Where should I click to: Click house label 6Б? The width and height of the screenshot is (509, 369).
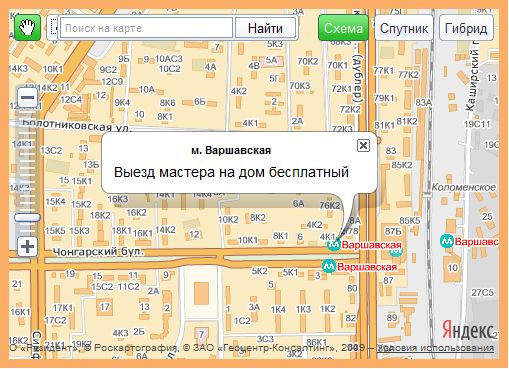click(x=200, y=101)
